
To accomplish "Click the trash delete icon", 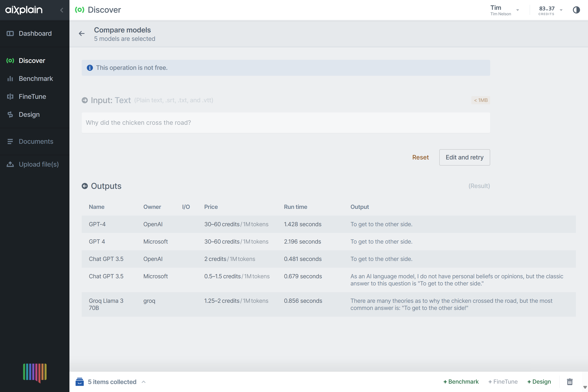I will point(569,382).
